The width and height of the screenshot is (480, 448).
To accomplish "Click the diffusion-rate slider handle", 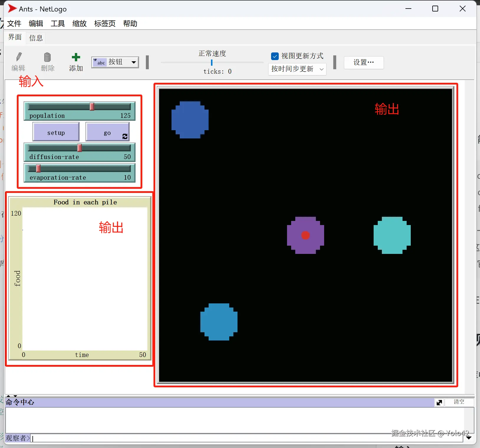I will pos(80,148).
